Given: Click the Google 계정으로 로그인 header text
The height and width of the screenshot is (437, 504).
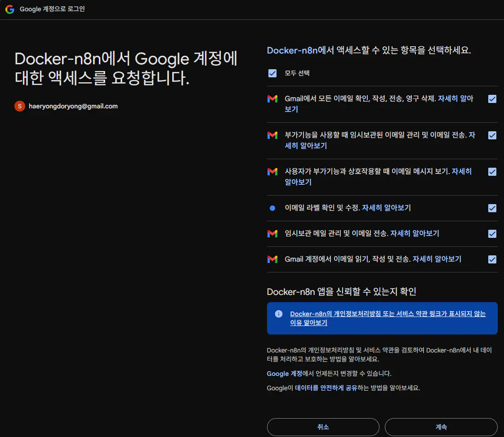Looking at the screenshot, I should click(x=52, y=9).
